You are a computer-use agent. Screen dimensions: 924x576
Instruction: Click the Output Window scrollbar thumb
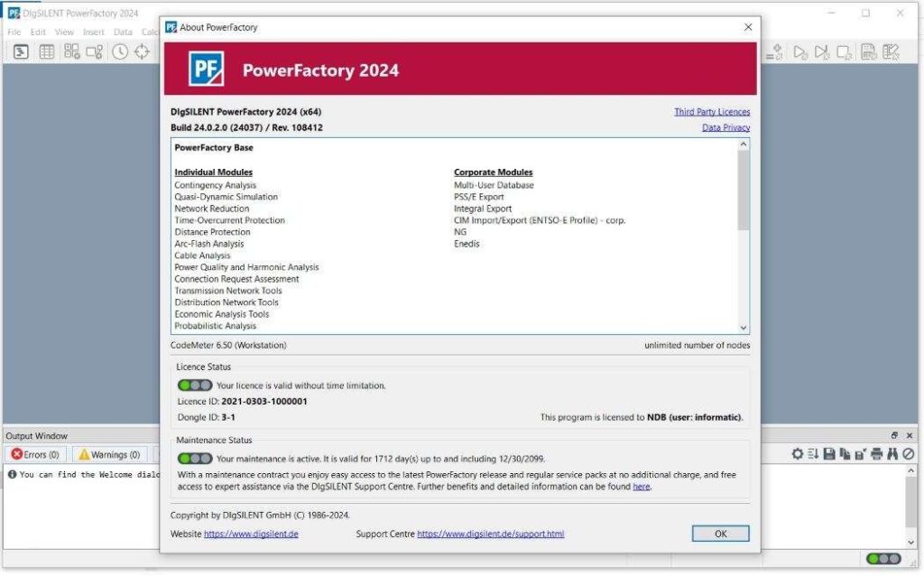[x=911, y=502]
